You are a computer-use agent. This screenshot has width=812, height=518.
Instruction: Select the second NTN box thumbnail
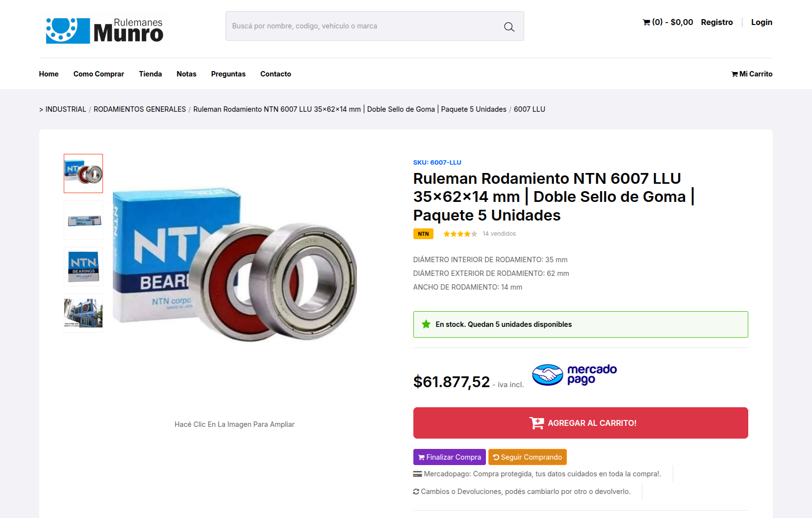tap(83, 220)
